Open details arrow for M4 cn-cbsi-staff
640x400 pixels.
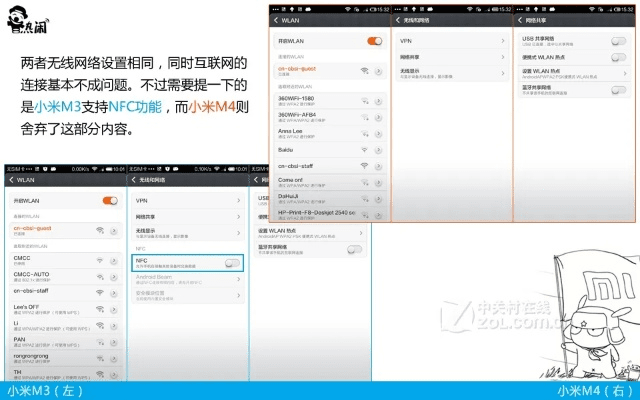tap(378, 166)
